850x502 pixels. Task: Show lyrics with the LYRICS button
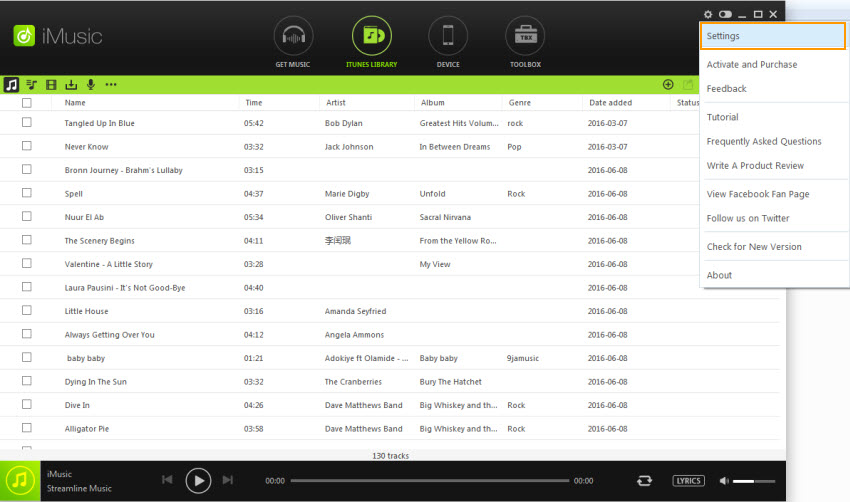click(x=688, y=481)
